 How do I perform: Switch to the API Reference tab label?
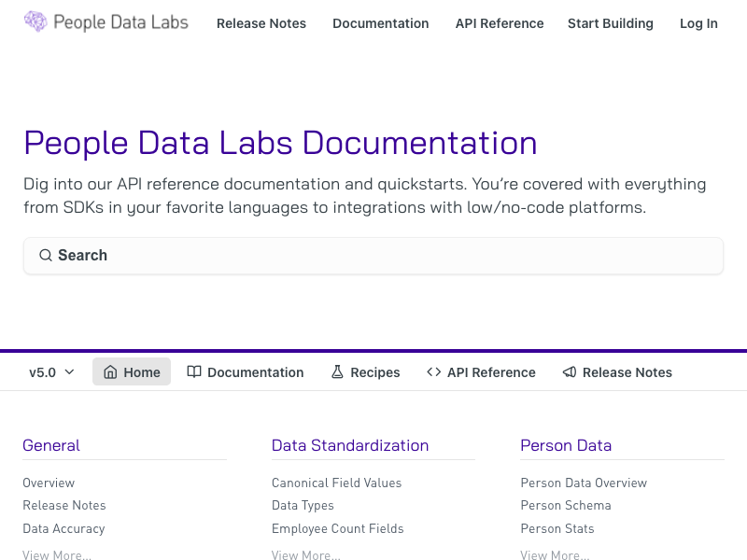(491, 372)
